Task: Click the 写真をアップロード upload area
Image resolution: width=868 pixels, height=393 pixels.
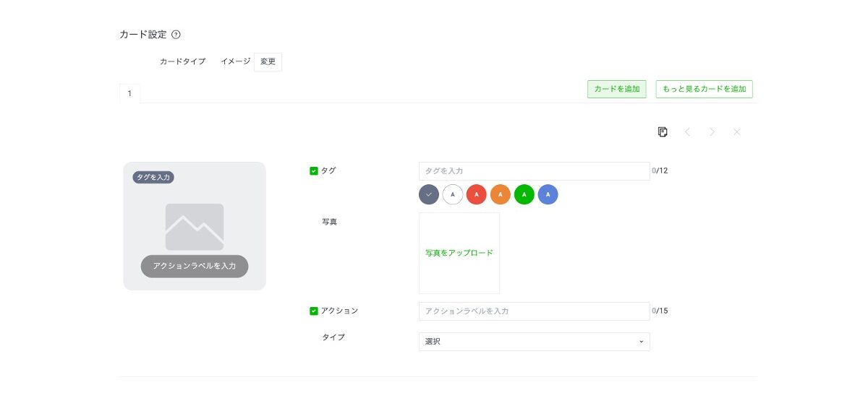Action: pos(459,253)
